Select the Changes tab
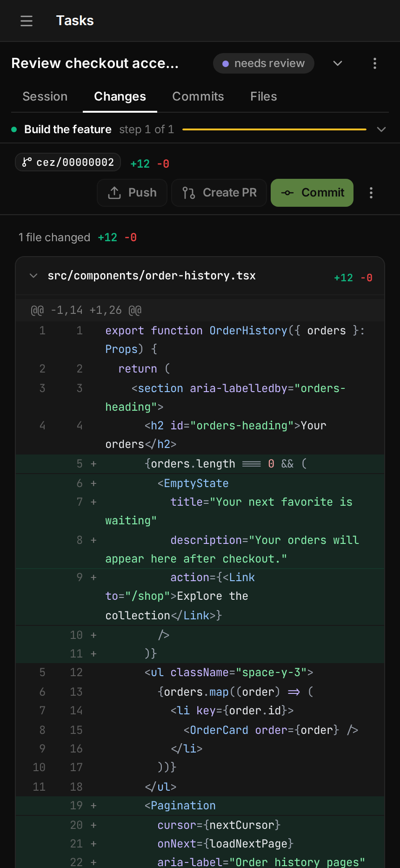The height and width of the screenshot is (868, 400). [120, 96]
